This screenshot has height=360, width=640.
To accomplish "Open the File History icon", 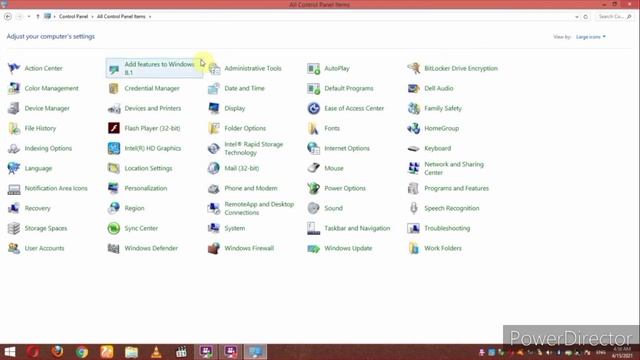I will 13,128.
